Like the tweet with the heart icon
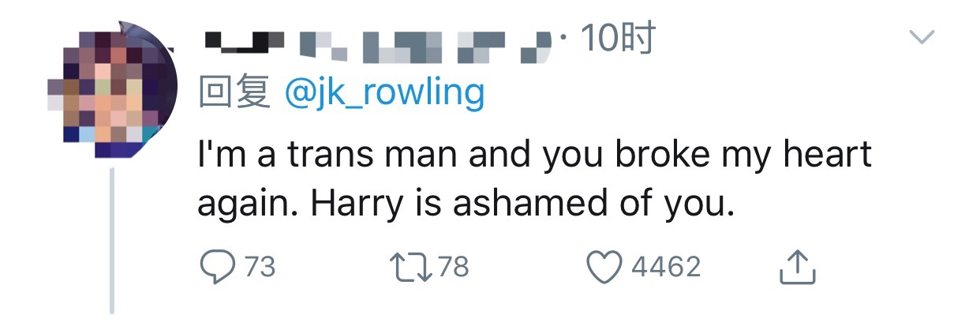Image resolution: width=980 pixels, height=330 pixels. pyautogui.click(x=607, y=267)
